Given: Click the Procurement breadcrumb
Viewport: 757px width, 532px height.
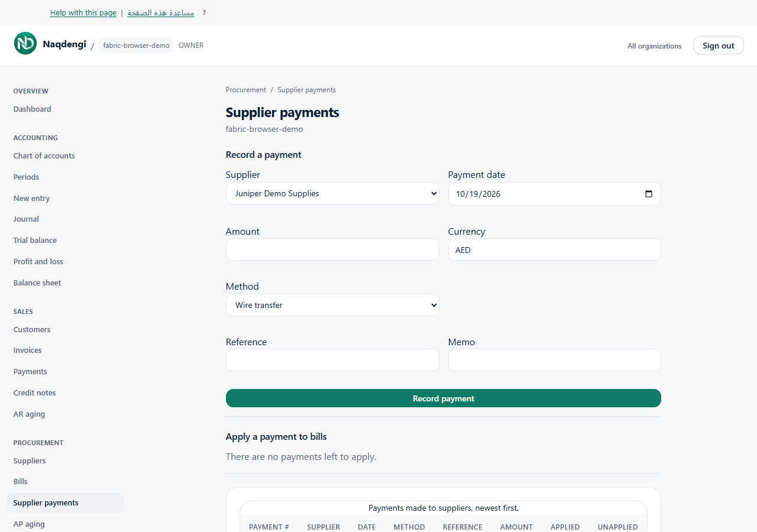Looking at the screenshot, I should (246, 90).
